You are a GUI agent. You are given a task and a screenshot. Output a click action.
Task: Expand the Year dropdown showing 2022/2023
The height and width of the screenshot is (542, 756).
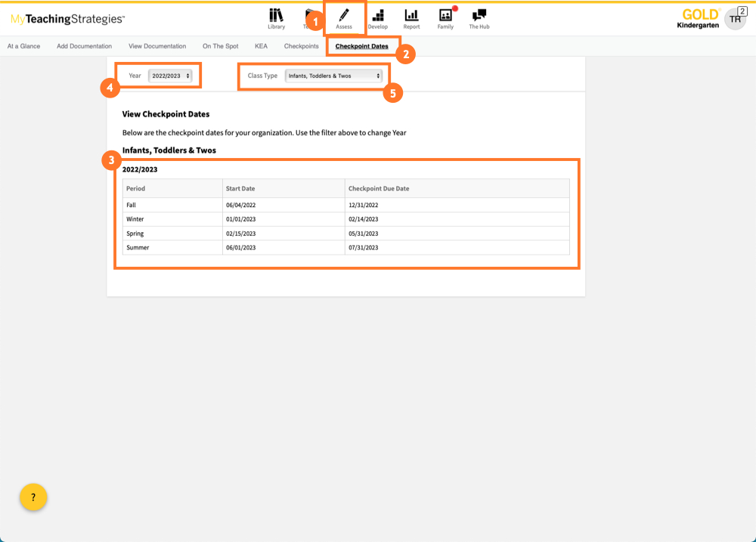(170, 76)
